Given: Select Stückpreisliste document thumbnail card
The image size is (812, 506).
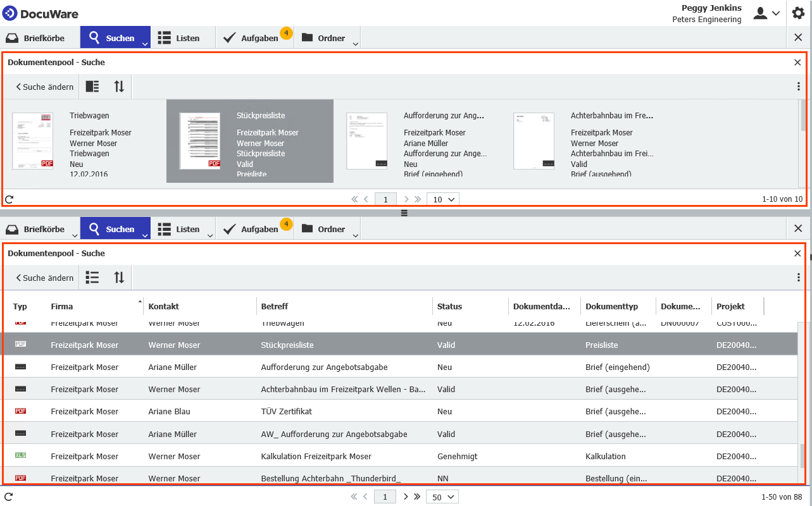Looking at the screenshot, I should [x=250, y=141].
